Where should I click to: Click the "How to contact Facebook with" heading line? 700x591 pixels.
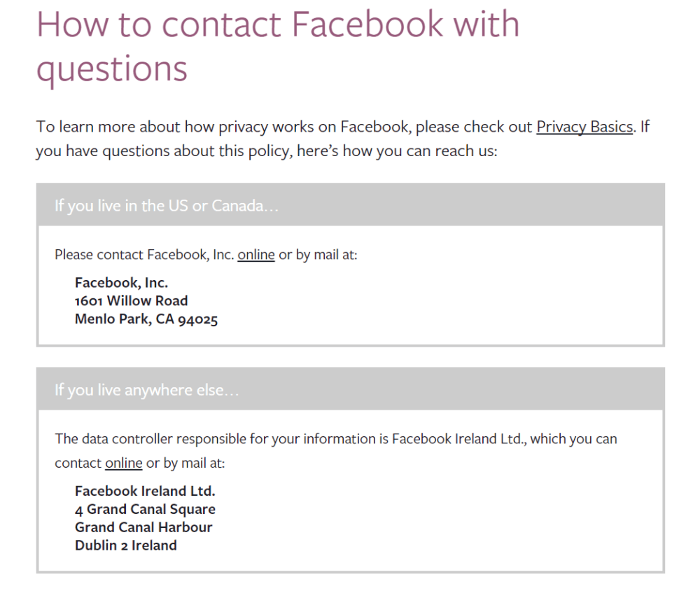pyautogui.click(x=278, y=24)
